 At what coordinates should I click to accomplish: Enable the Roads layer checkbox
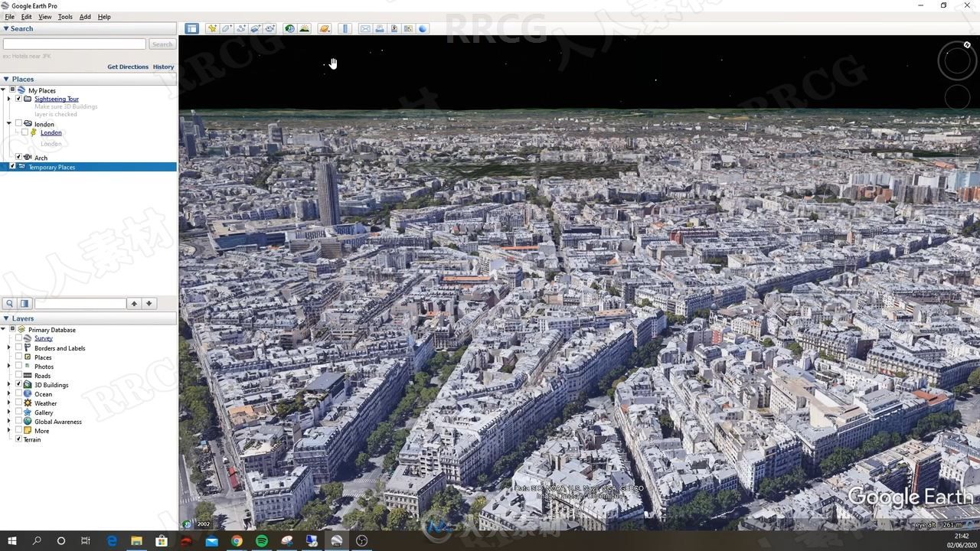click(18, 375)
